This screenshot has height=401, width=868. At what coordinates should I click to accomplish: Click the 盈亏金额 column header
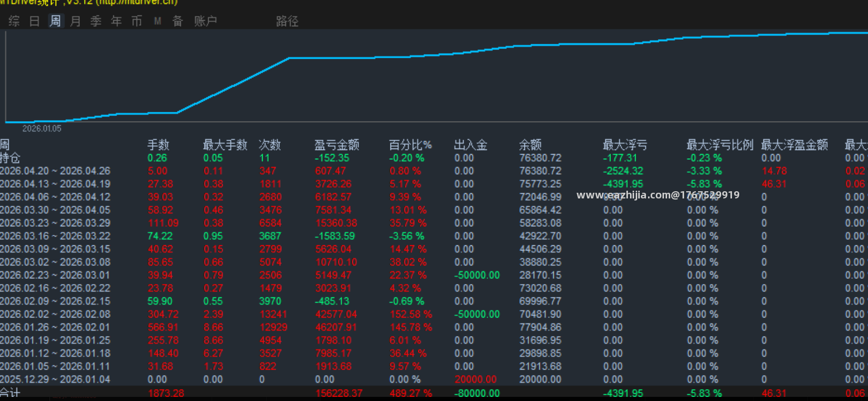point(337,145)
